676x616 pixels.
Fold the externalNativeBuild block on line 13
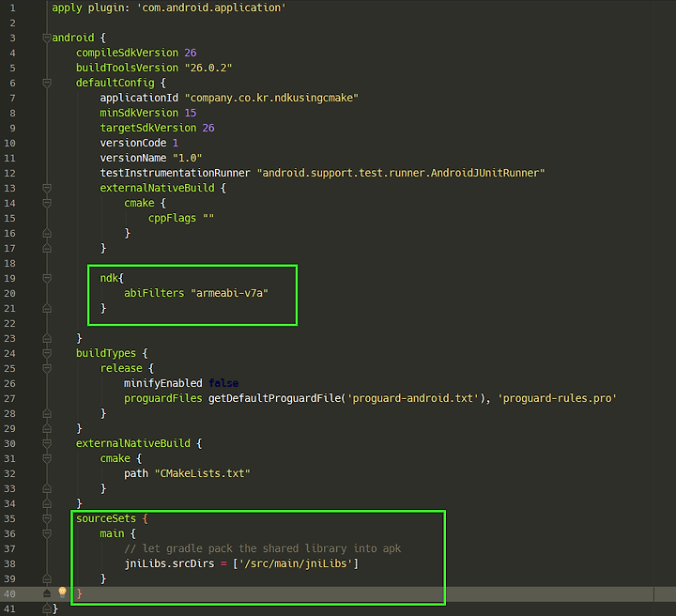coord(47,188)
